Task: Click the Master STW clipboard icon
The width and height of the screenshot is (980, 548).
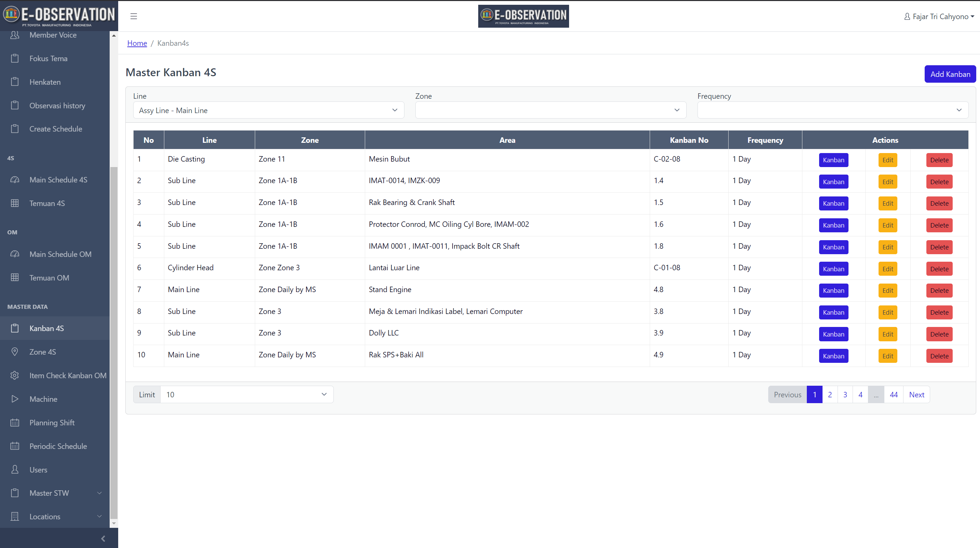Action: point(15,493)
